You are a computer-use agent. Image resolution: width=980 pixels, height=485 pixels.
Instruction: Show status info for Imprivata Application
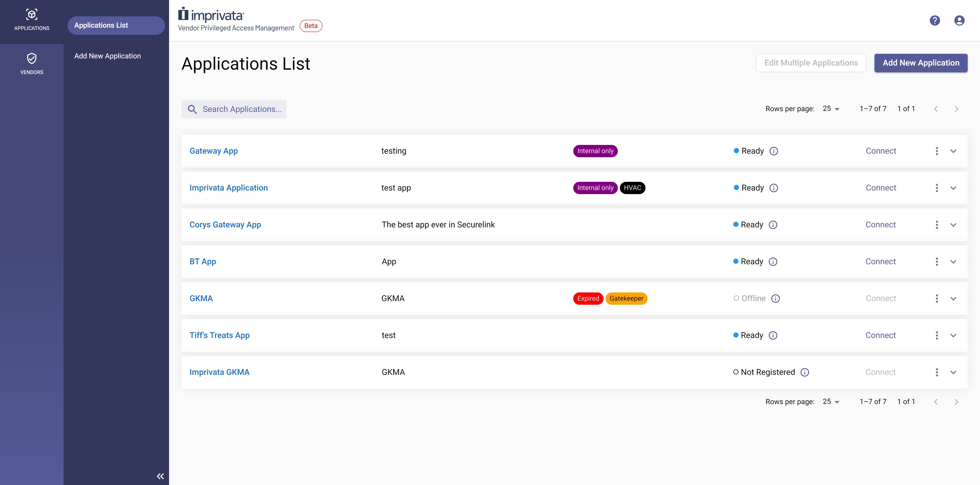(774, 188)
